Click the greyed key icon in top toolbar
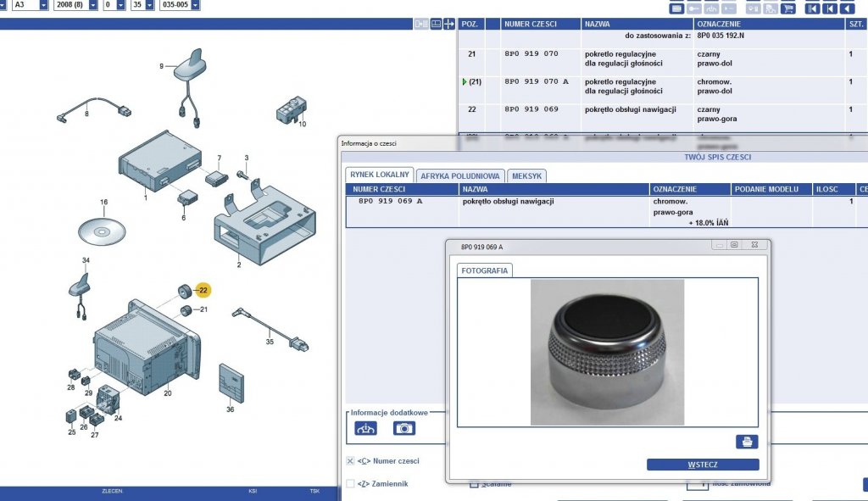Image resolution: width=868 pixels, height=501 pixels. click(x=693, y=8)
